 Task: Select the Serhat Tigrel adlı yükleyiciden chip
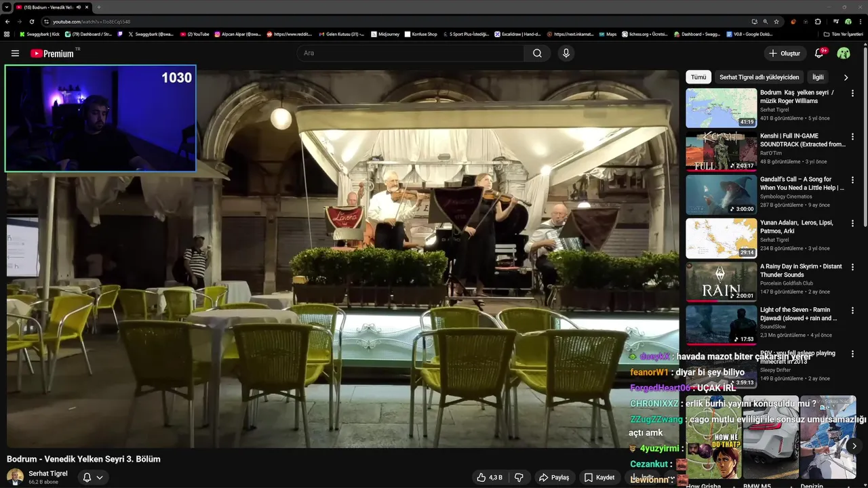tap(759, 77)
